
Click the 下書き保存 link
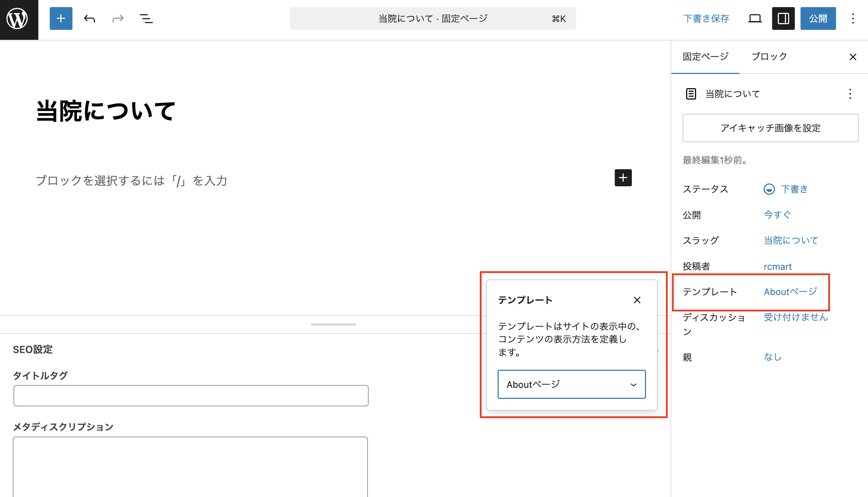[706, 18]
